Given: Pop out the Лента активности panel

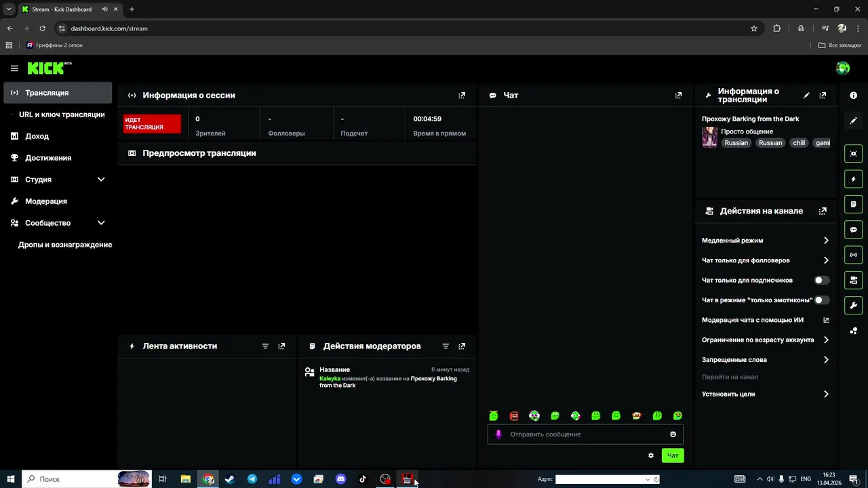Looking at the screenshot, I should [281, 346].
